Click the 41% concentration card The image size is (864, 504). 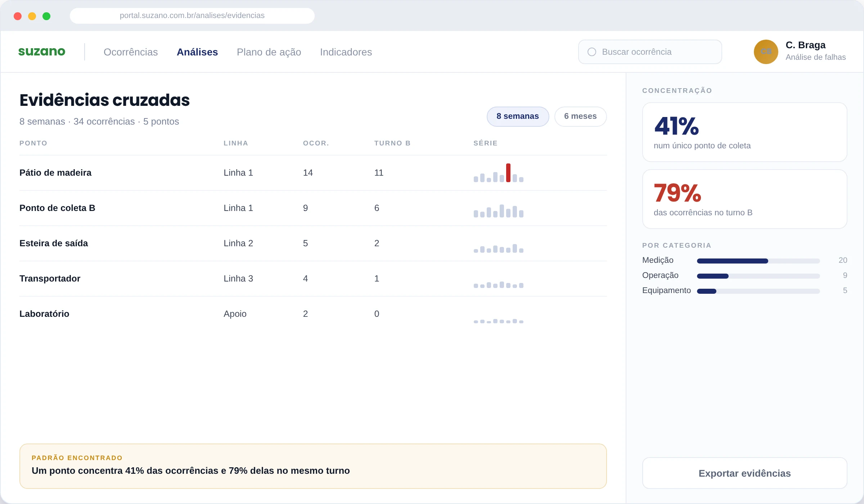pyautogui.click(x=744, y=132)
